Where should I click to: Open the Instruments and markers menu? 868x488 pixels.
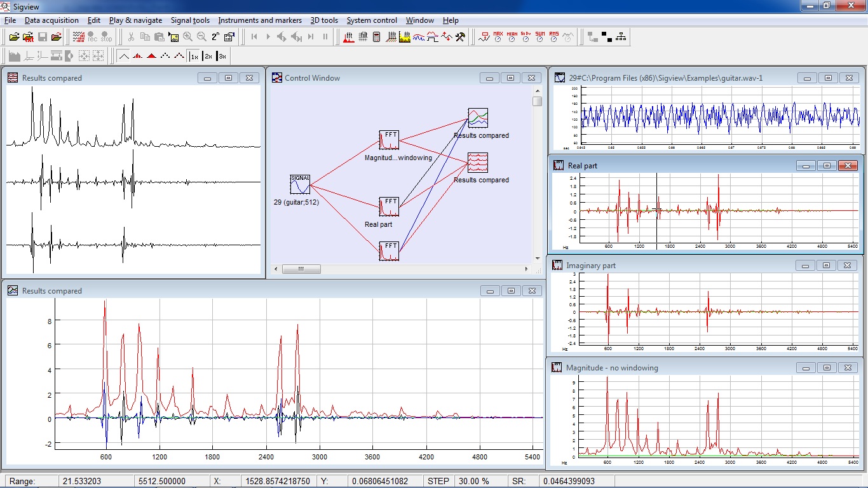tap(260, 20)
